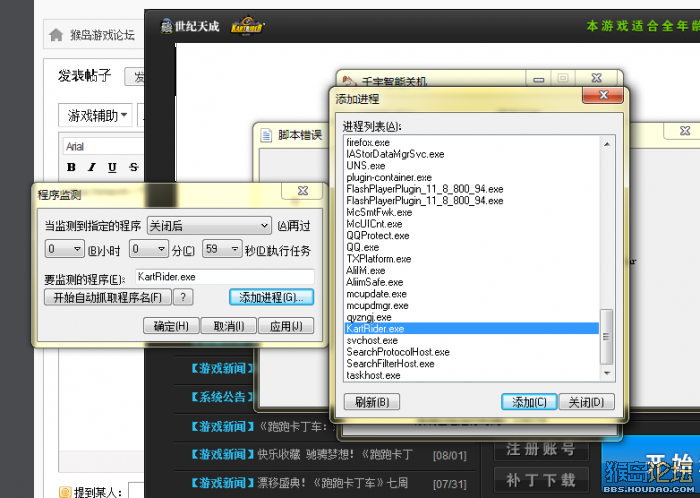Click the 要监测的程序 input containing KartRider.exe
The height and width of the screenshot is (498, 700).
225,277
